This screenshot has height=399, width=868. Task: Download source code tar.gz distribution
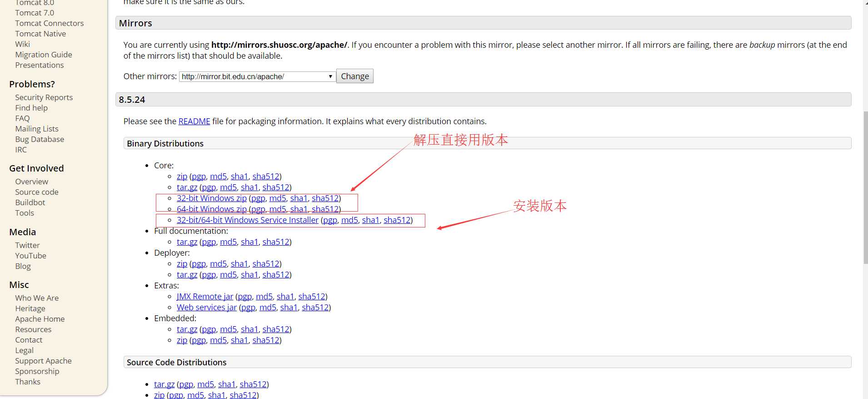pos(164,384)
